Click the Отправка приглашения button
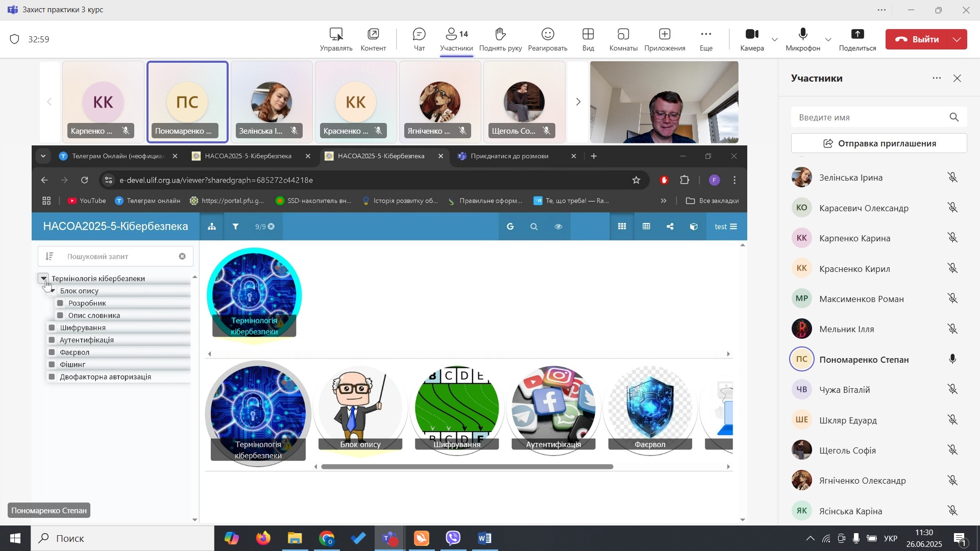The height and width of the screenshot is (551, 980). pyautogui.click(x=878, y=143)
